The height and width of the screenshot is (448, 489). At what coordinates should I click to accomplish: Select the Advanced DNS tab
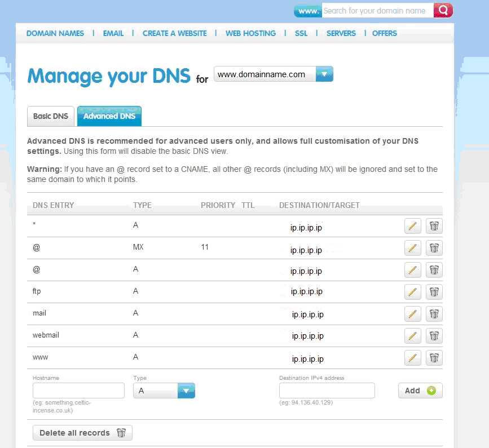109,116
